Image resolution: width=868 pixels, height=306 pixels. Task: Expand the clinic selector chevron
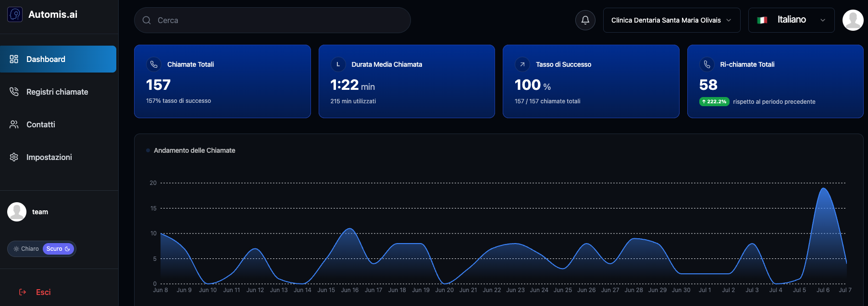(x=729, y=20)
